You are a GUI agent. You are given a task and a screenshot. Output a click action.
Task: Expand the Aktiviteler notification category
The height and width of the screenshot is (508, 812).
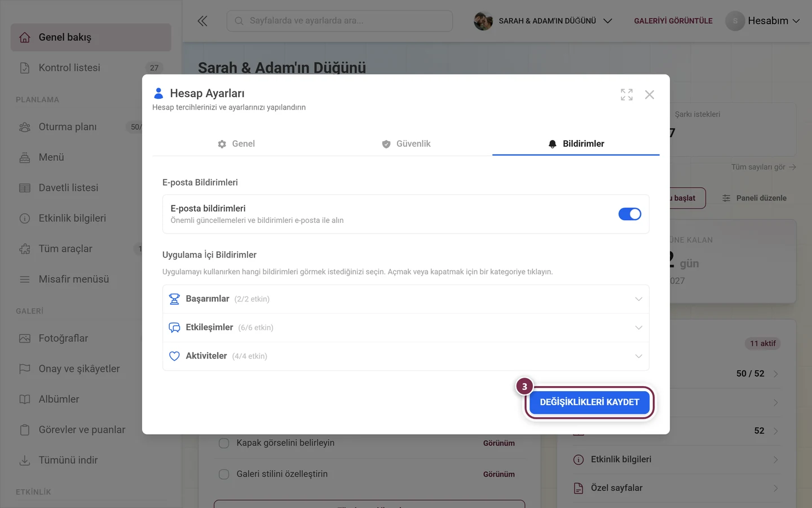(406, 356)
